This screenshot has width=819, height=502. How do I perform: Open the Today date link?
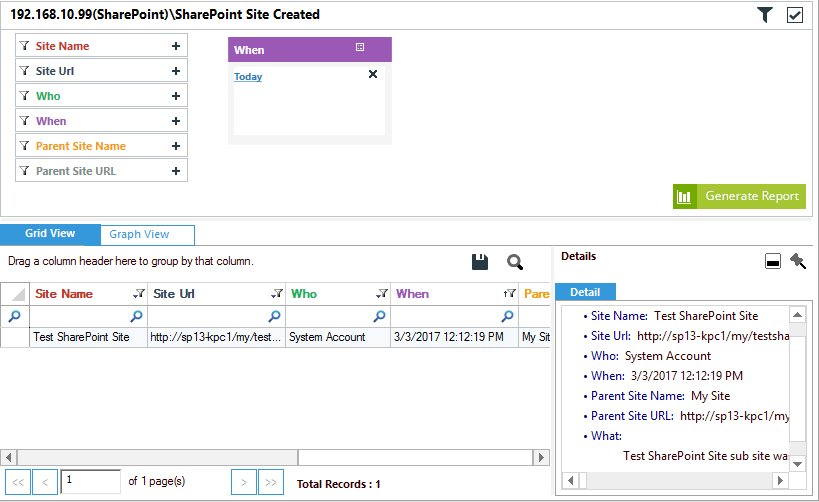248,77
